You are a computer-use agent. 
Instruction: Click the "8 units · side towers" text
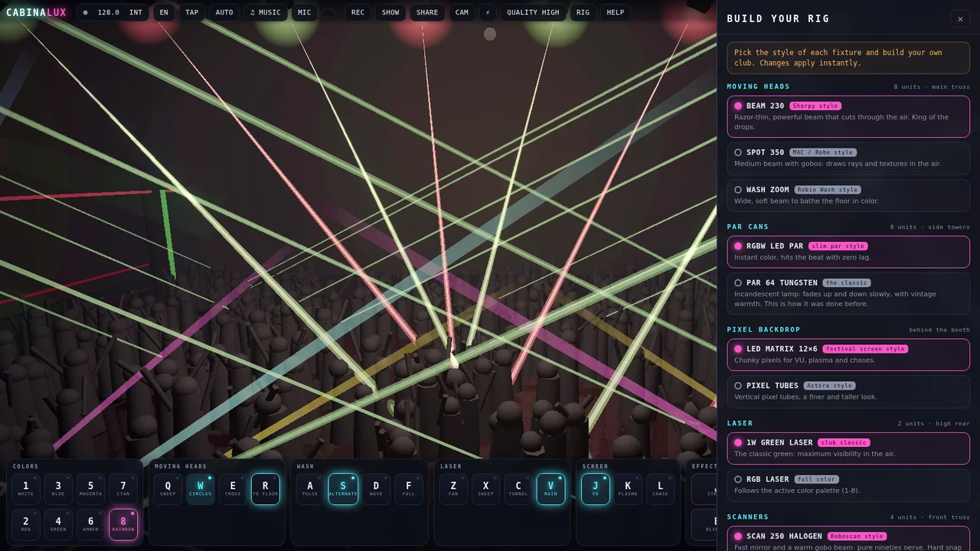929,227
